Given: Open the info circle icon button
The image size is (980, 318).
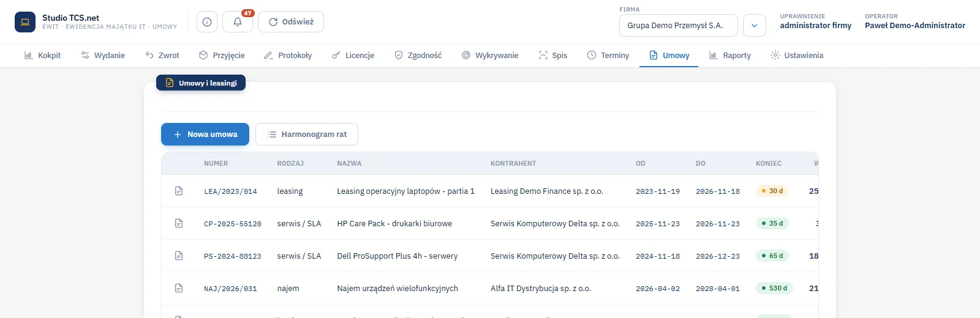Looking at the screenshot, I should (x=207, y=22).
